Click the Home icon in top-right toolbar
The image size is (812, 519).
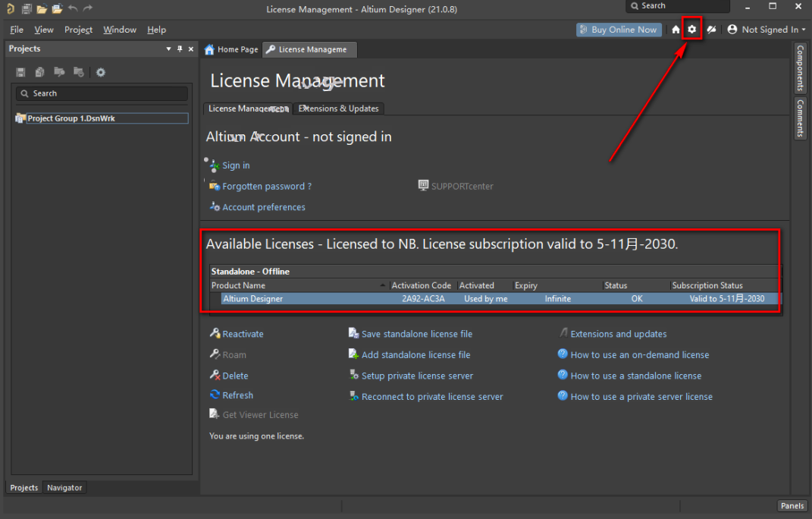click(676, 30)
